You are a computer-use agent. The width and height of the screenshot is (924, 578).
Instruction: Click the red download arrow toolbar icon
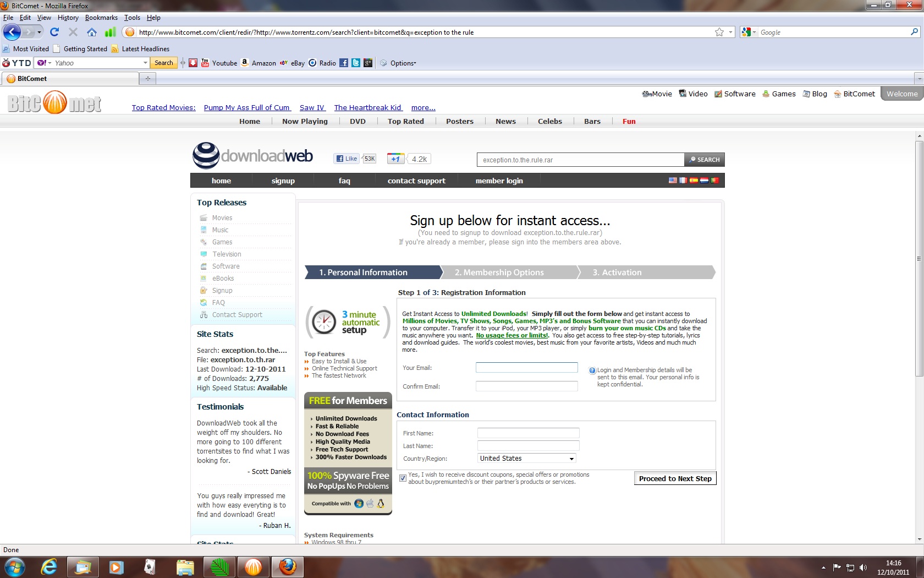[193, 63]
